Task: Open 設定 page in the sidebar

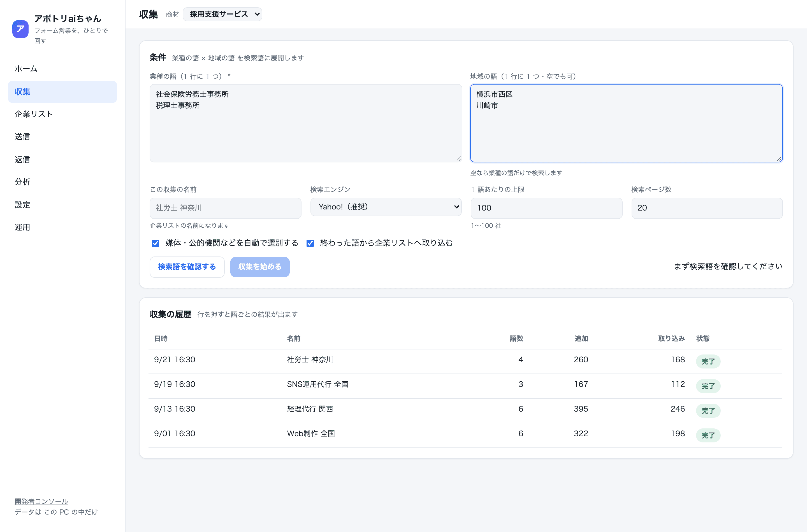Action: 62,205
